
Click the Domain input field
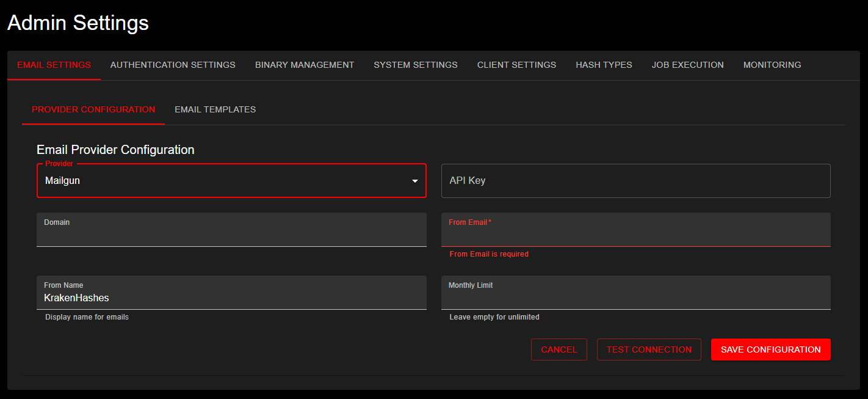tap(231, 234)
